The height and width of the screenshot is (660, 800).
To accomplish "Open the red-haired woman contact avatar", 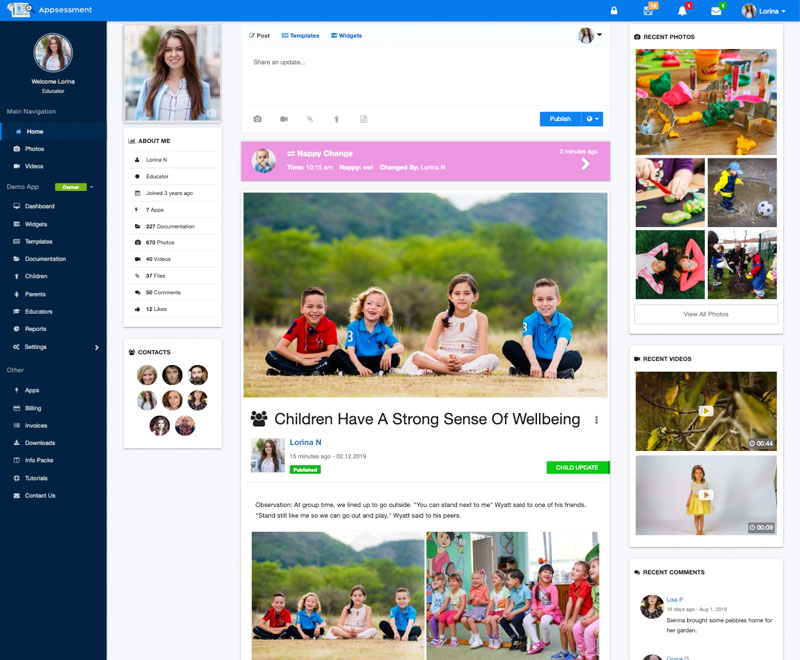I will coord(172,400).
